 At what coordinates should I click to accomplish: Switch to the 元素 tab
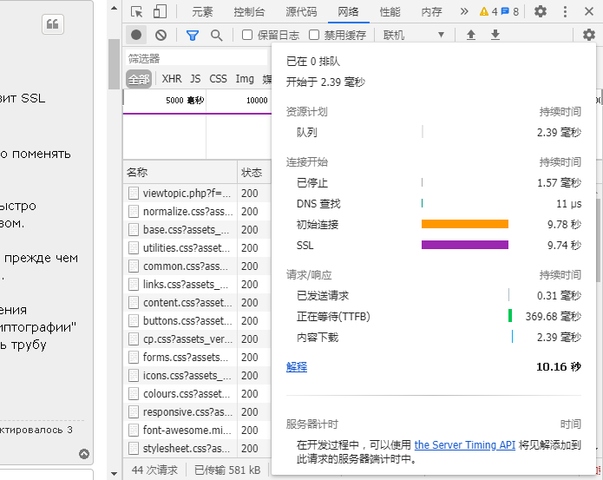click(x=202, y=12)
